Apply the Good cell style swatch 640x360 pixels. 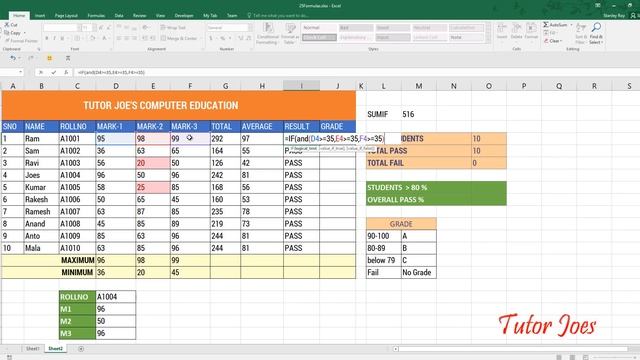click(393, 28)
